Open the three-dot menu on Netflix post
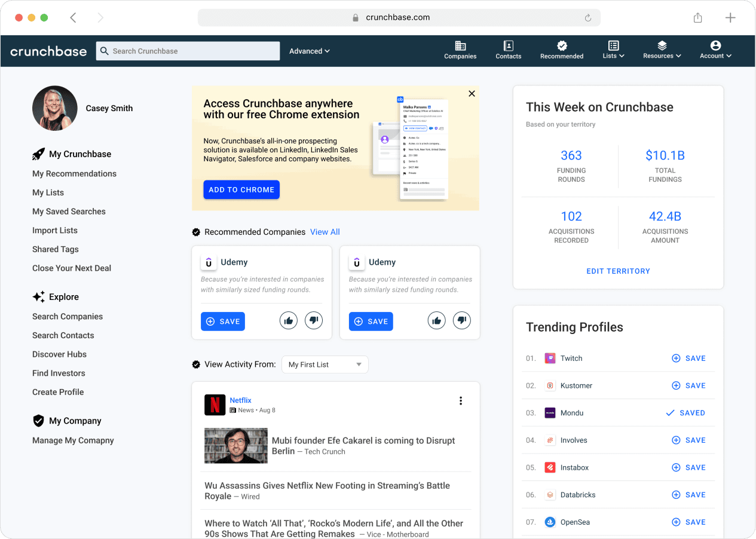The image size is (756, 539). tap(461, 401)
